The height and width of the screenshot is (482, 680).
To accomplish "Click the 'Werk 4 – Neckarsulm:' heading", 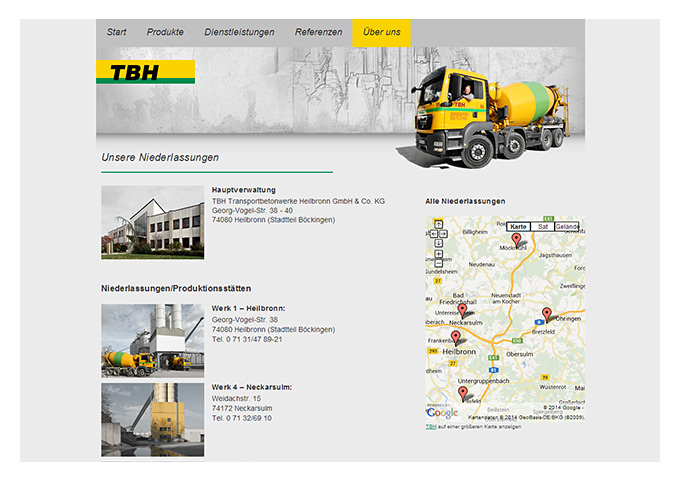I will coord(252,387).
